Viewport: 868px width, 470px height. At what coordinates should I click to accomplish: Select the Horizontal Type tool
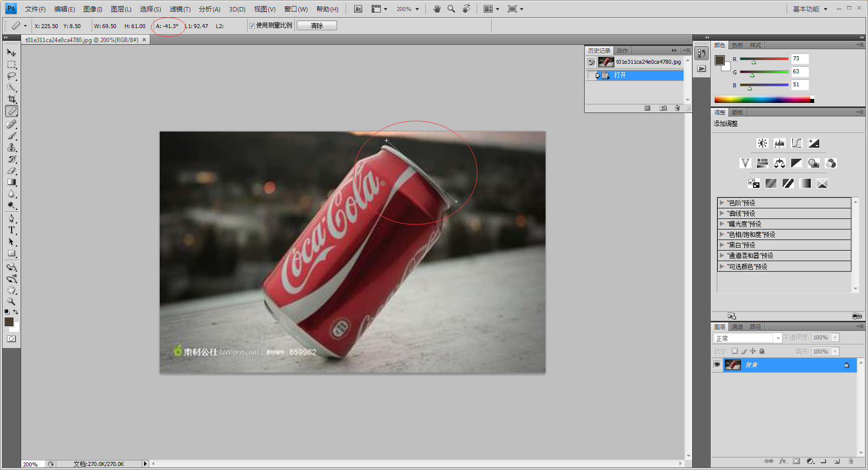coord(12,230)
